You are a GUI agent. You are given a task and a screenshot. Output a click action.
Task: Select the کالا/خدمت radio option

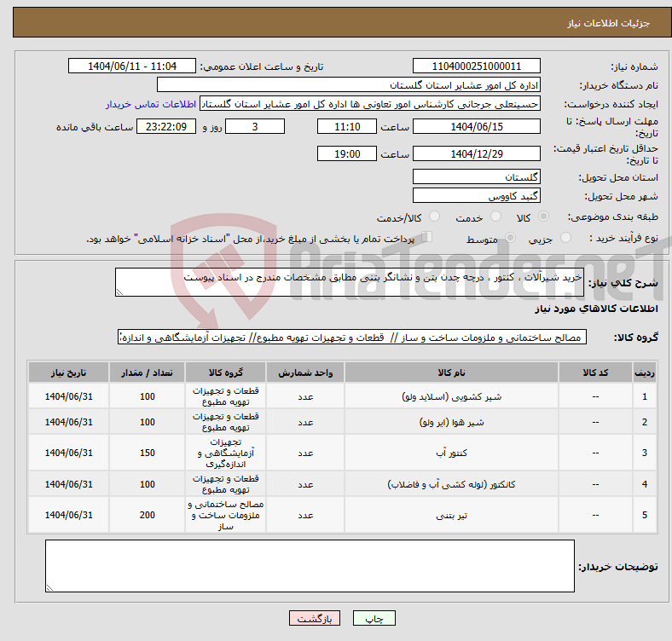[x=434, y=217]
